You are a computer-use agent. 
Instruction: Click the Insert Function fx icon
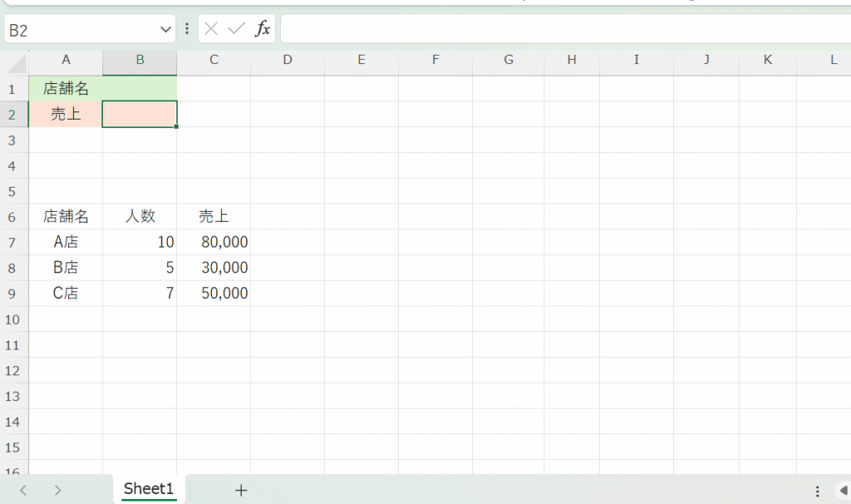(x=263, y=29)
